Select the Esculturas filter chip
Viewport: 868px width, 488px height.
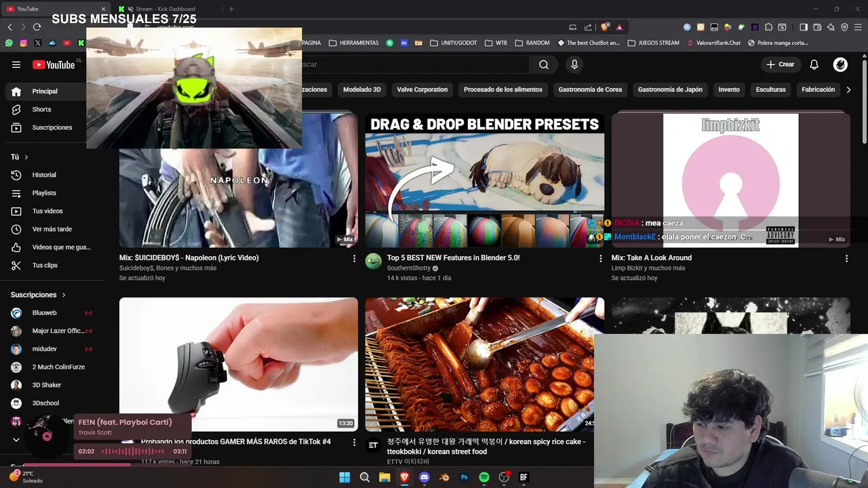coord(770,89)
